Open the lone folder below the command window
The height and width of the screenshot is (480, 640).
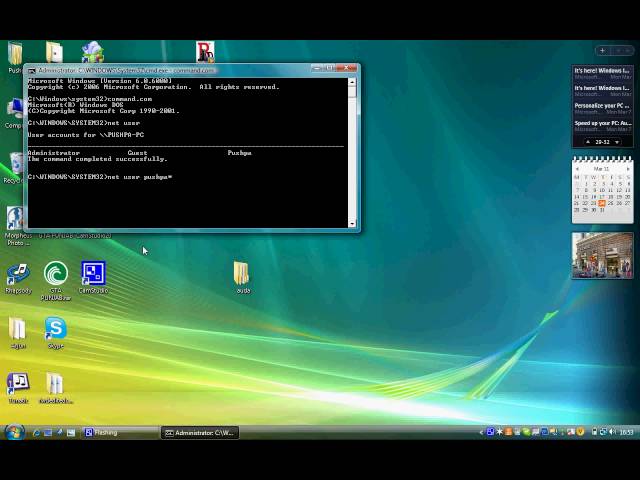tap(242, 278)
